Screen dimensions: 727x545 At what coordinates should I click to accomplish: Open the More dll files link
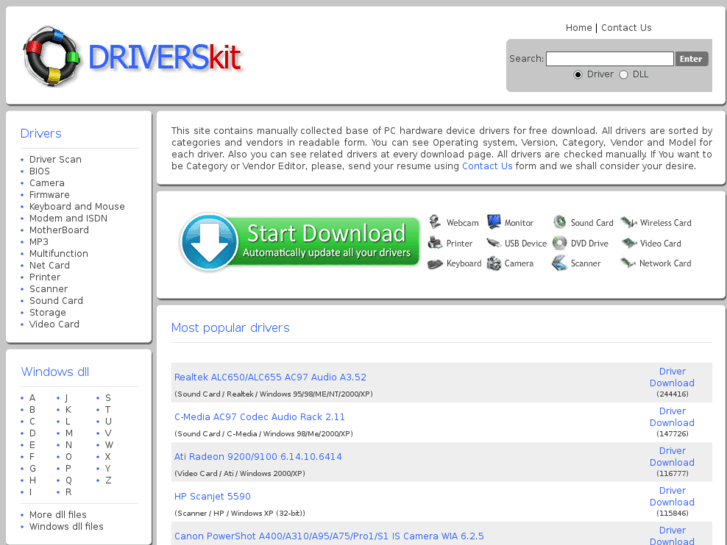click(57, 515)
